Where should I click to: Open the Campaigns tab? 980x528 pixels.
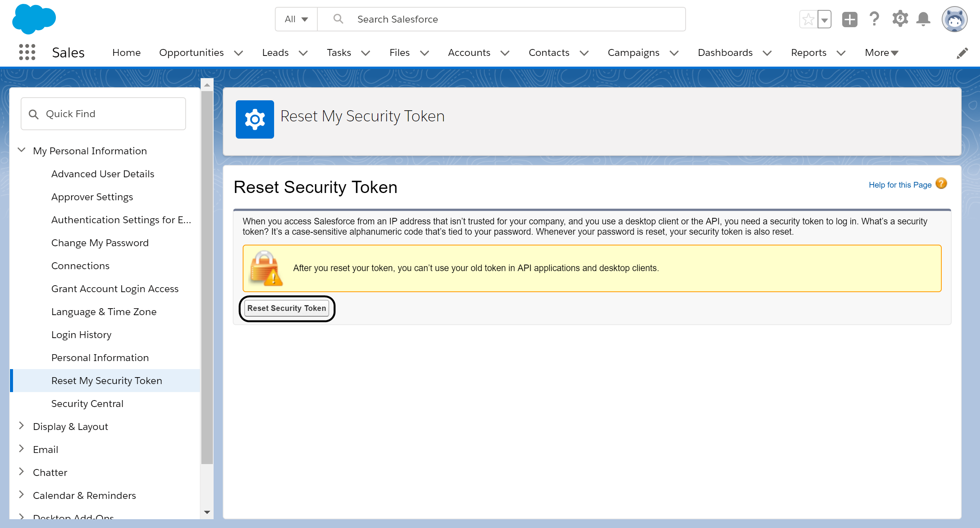[634, 52]
